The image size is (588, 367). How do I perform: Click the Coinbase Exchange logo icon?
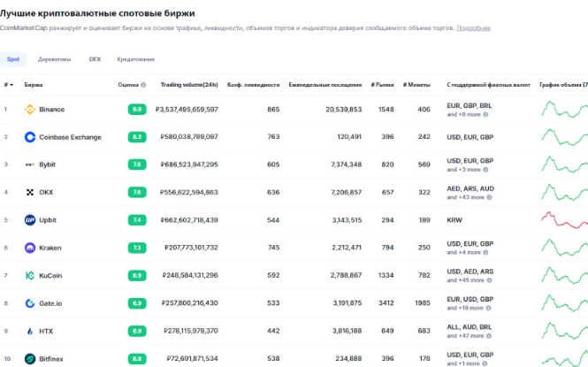coord(30,137)
